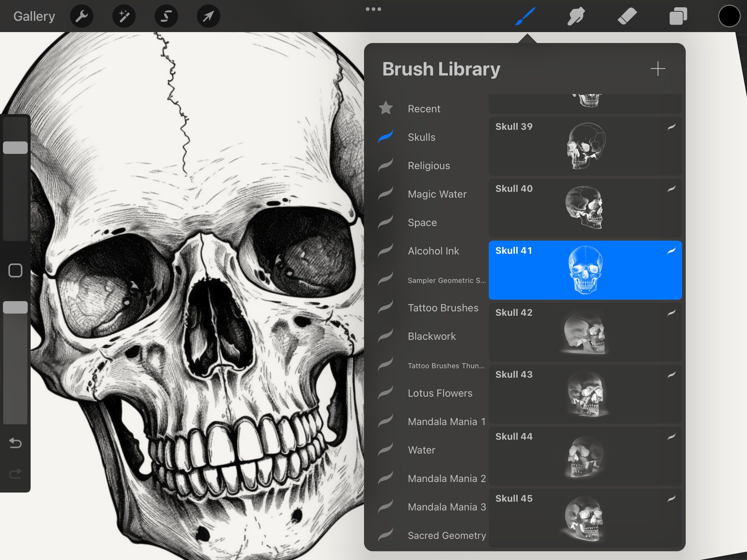Return to Gallery
This screenshot has height=560, width=747.
34,16
